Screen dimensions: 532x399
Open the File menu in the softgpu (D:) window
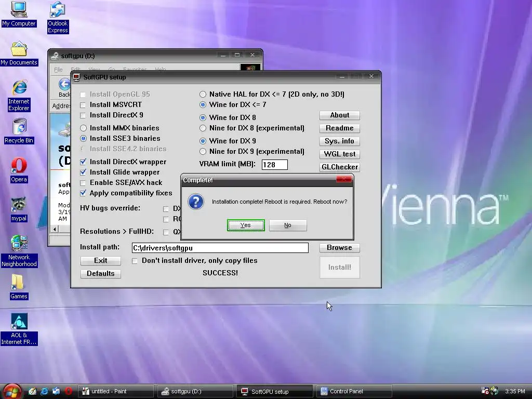[x=58, y=70]
